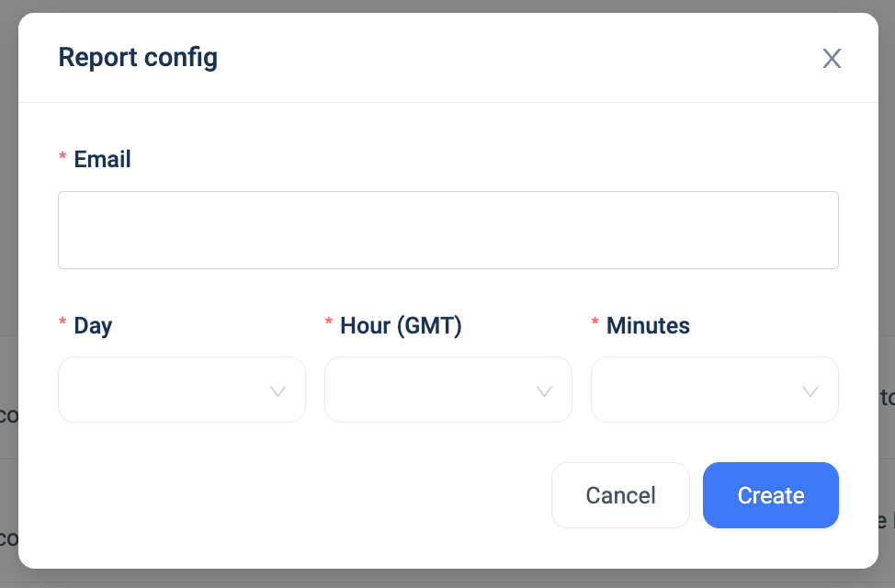The width and height of the screenshot is (895, 588).
Task: Click the blue Create button
Action: point(771,495)
